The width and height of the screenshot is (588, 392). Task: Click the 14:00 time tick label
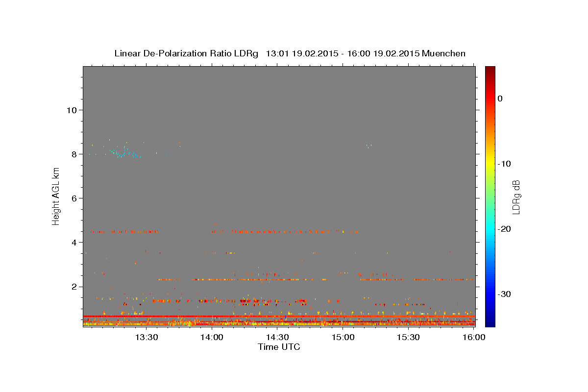212,337
